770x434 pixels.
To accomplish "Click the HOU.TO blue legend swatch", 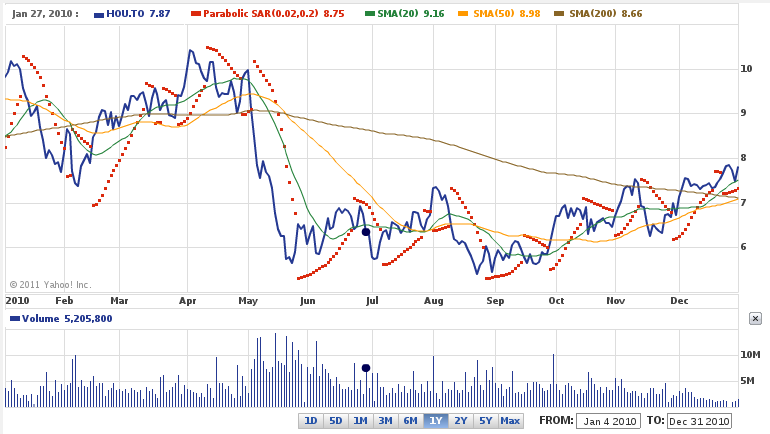I will 99,14.
